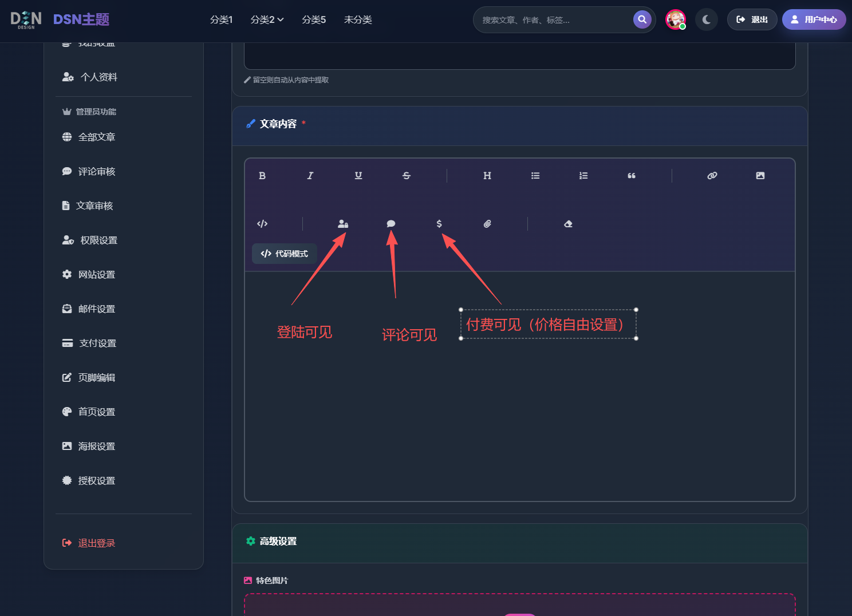Open 支付设置 sidebar item
The height and width of the screenshot is (616, 852).
point(97,343)
